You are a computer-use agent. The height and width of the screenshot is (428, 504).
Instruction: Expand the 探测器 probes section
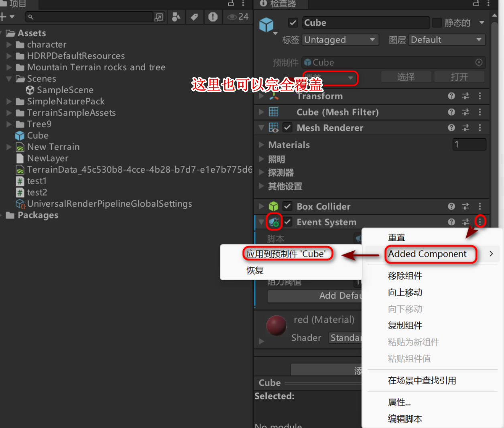(261, 173)
